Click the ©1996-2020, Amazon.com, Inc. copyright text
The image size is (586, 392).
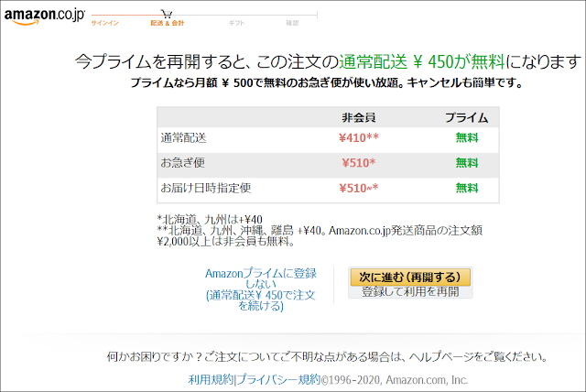395,380
